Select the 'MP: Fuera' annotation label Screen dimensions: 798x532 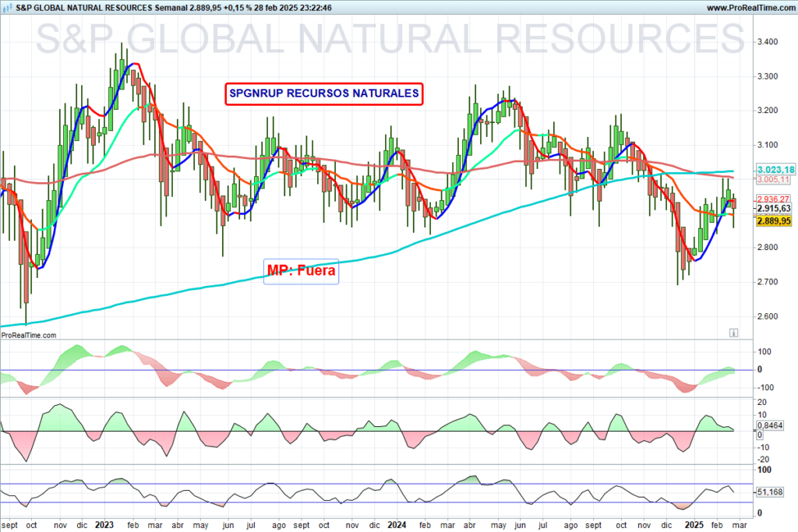coord(302,270)
